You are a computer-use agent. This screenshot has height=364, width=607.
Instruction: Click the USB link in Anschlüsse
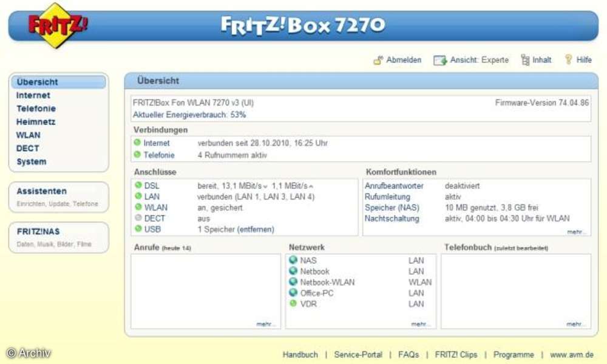pos(152,229)
